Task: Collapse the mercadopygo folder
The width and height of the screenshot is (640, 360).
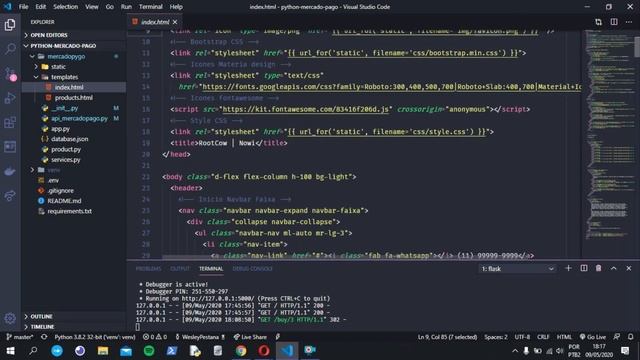Action: coord(74,56)
